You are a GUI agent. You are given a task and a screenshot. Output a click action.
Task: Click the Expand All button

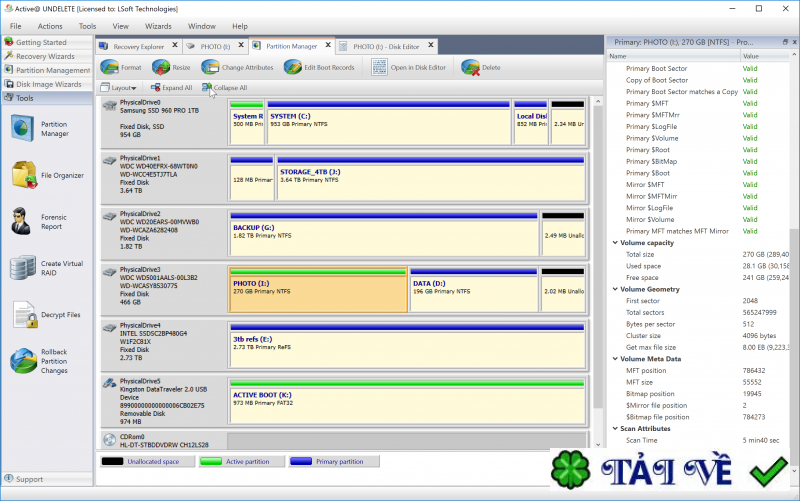[x=170, y=88]
